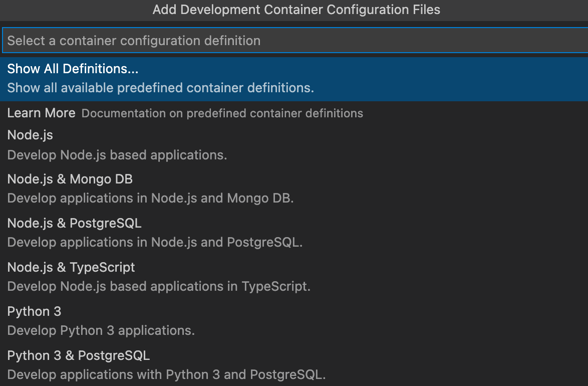Select the Python 3 definition
The width and height of the screenshot is (588, 386).
[294, 321]
